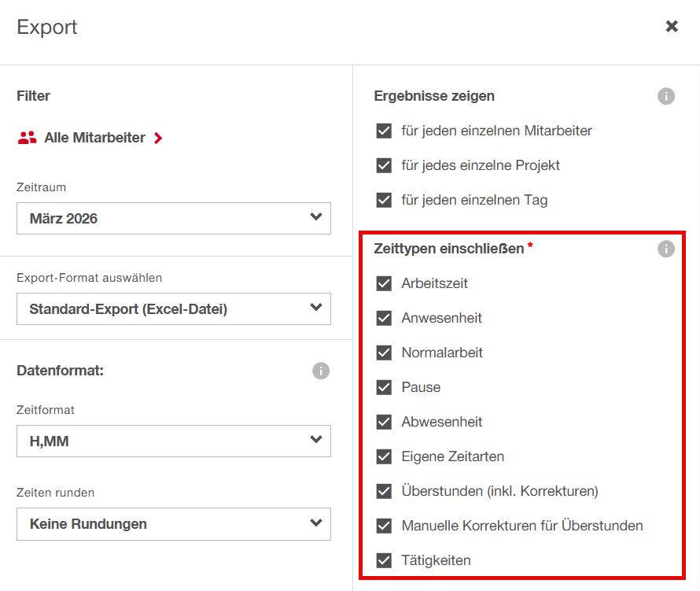The image size is (700, 591).
Task: Open the Alle Mitarbeiter filter link
Action: point(94,138)
